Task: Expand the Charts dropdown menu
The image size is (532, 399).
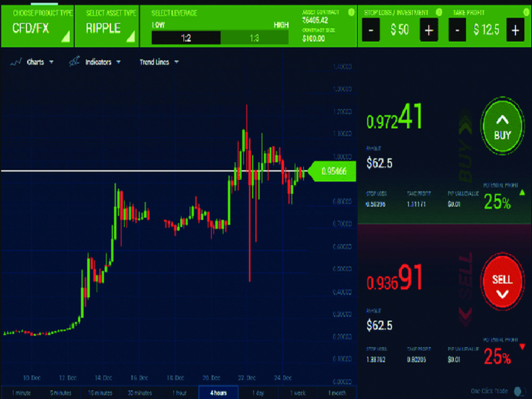Action: coord(51,62)
